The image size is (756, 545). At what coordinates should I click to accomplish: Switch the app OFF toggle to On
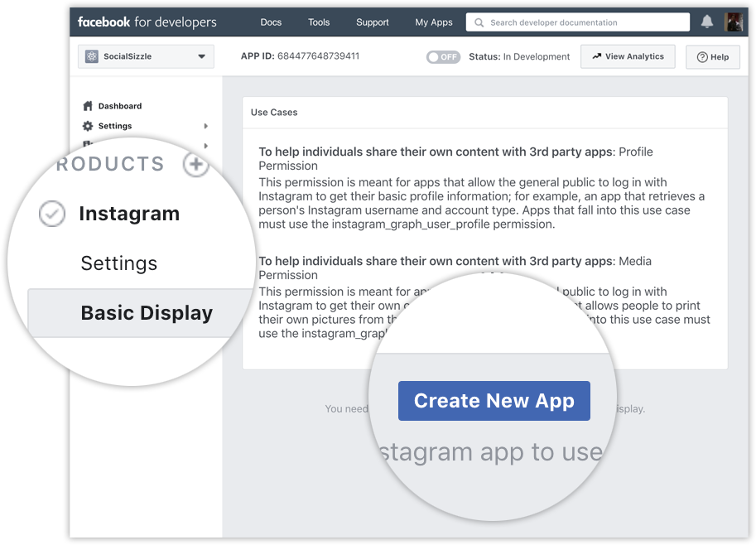tap(442, 56)
